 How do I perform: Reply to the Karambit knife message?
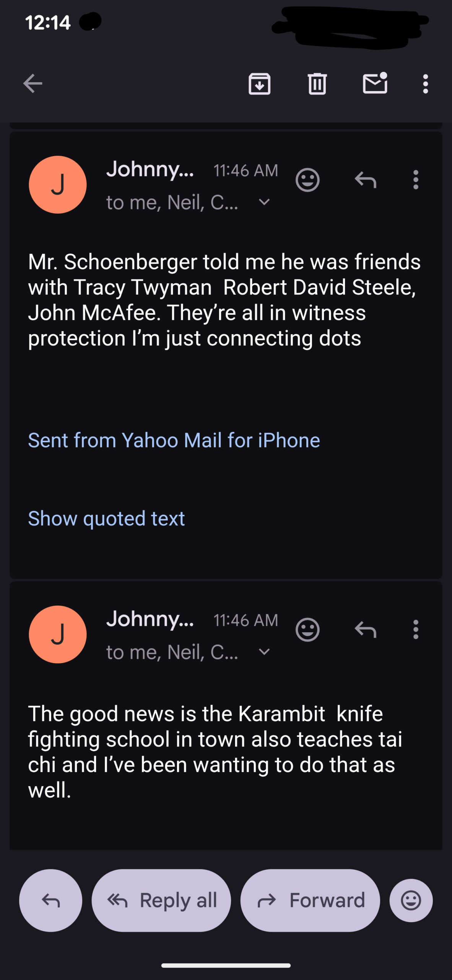click(x=366, y=629)
